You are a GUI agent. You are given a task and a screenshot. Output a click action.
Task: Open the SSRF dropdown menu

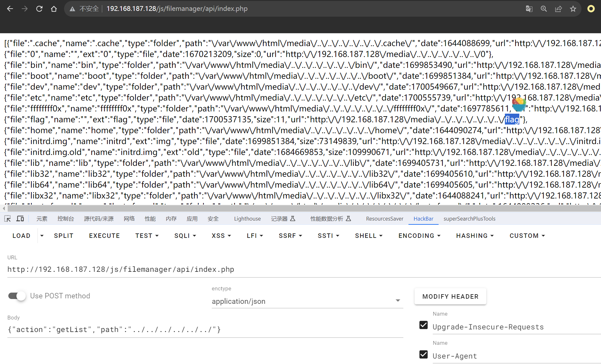pyautogui.click(x=291, y=236)
